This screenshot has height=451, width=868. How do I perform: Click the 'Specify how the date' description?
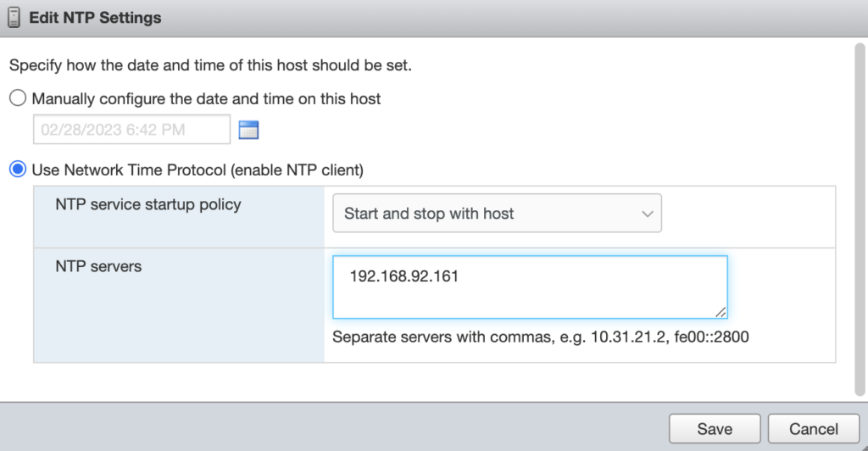coord(210,65)
